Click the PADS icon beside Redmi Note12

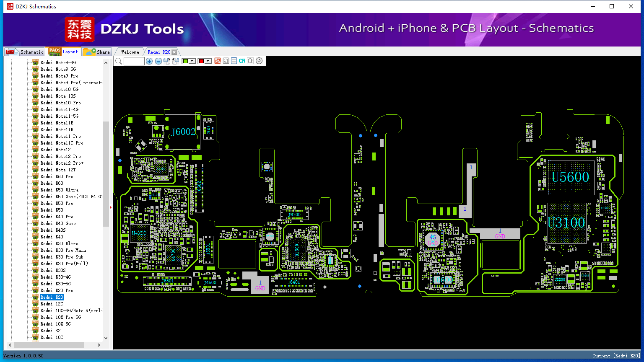[x=35, y=150]
